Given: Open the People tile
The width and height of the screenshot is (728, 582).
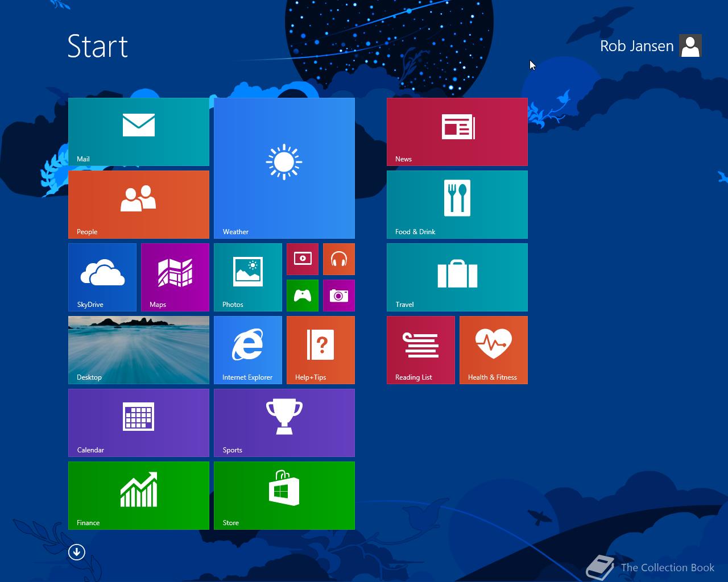Looking at the screenshot, I should click(139, 205).
